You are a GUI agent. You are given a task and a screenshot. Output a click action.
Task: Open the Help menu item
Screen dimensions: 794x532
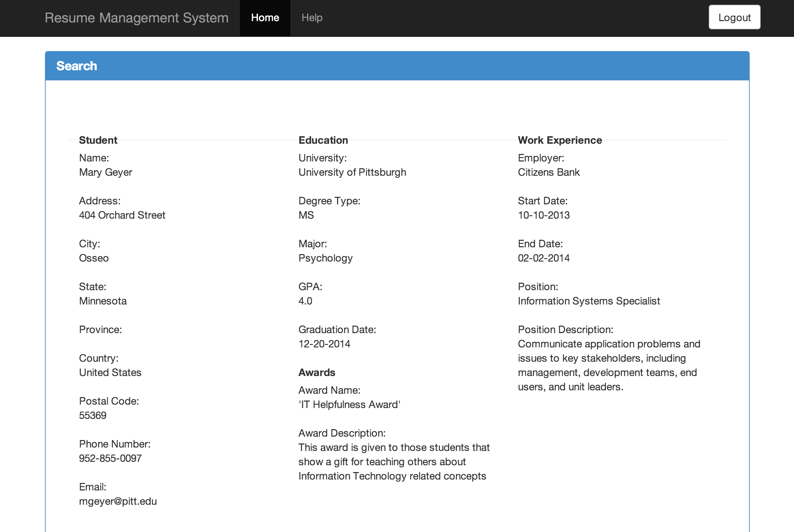[x=312, y=18]
